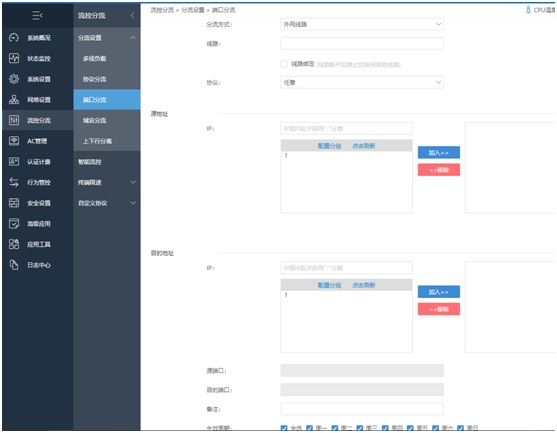The width and height of the screenshot is (557, 433).
Task: Uncheck the 周一 Monday checkbox
Action: [x=309, y=428]
